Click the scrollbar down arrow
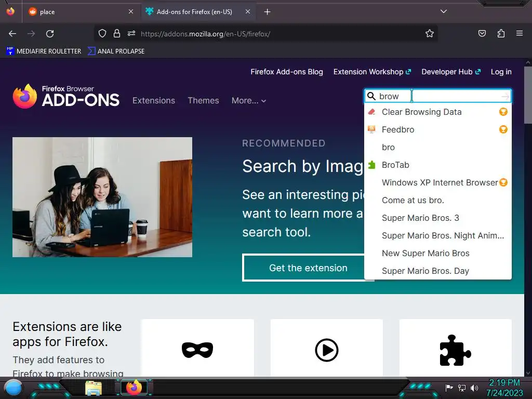Screen dimensions: 532x399 [528, 373]
